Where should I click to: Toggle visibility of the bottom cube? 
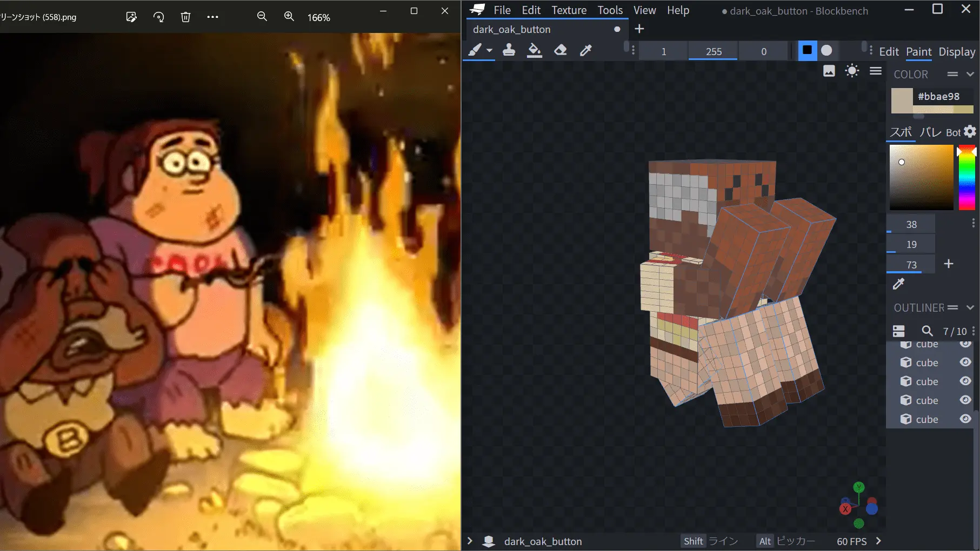[965, 419]
